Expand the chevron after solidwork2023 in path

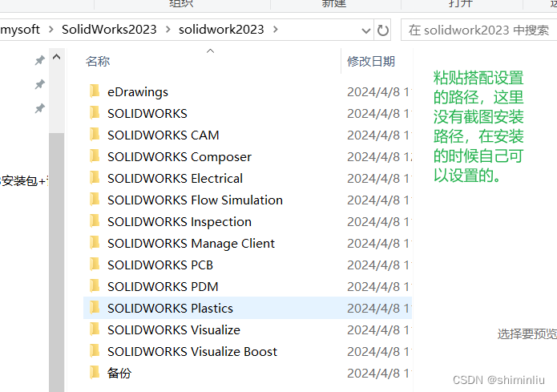coord(276,29)
